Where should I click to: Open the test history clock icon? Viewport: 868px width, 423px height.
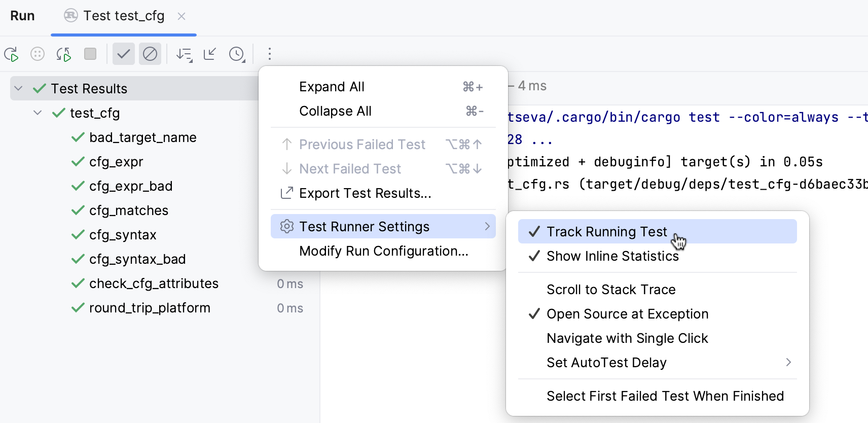coord(237,54)
